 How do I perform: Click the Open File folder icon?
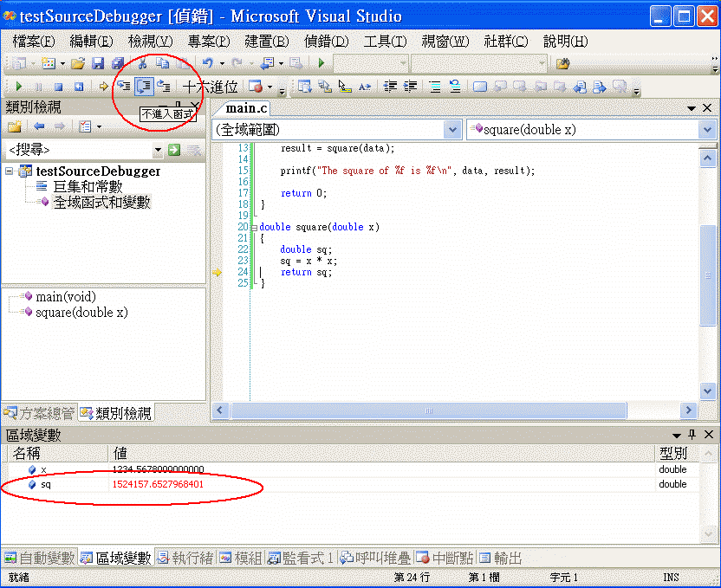point(78,63)
